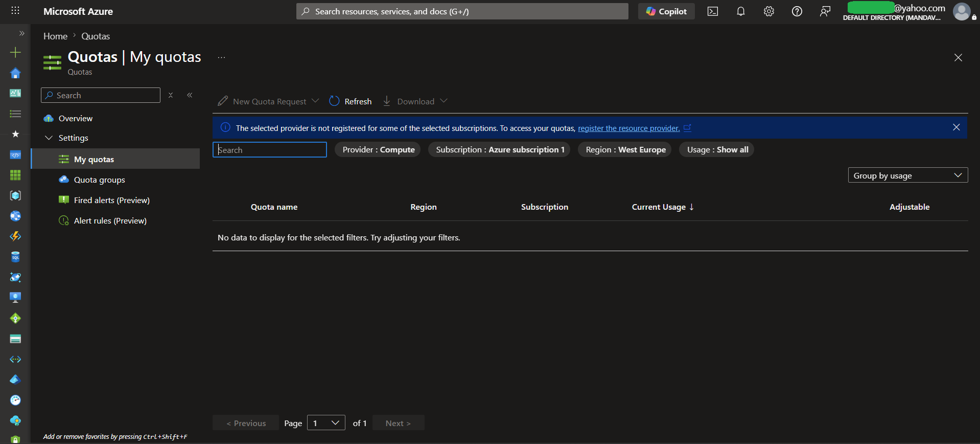Expand the left favorites sidebar

click(x=21, y=33)
